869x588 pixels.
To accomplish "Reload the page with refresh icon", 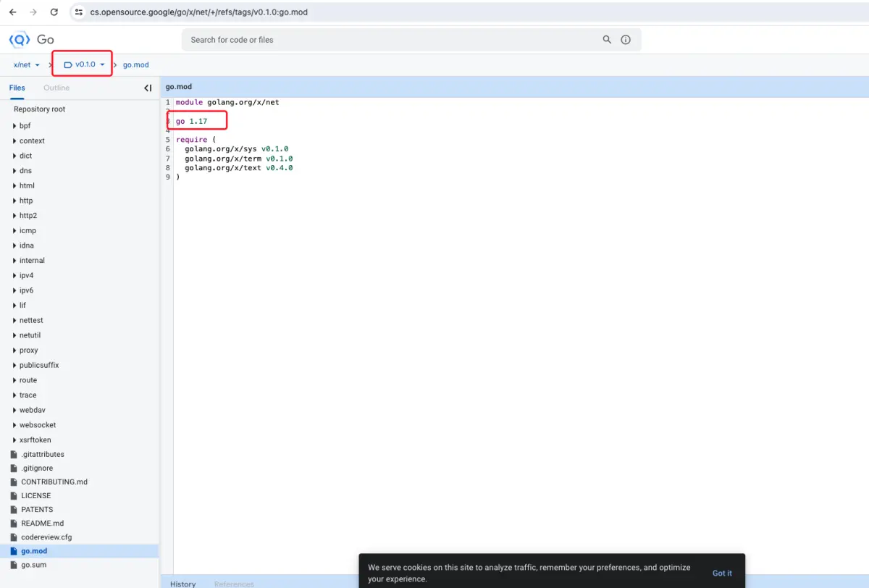I will 54,12.
